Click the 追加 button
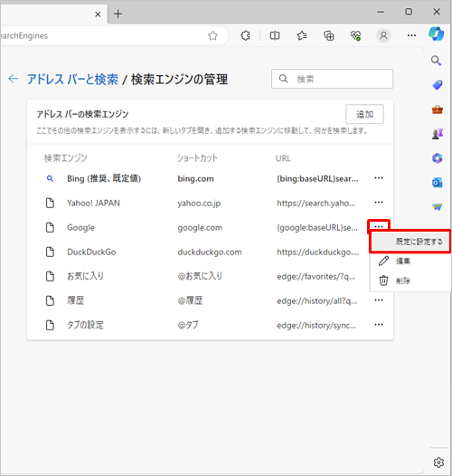 pos(364,114)
